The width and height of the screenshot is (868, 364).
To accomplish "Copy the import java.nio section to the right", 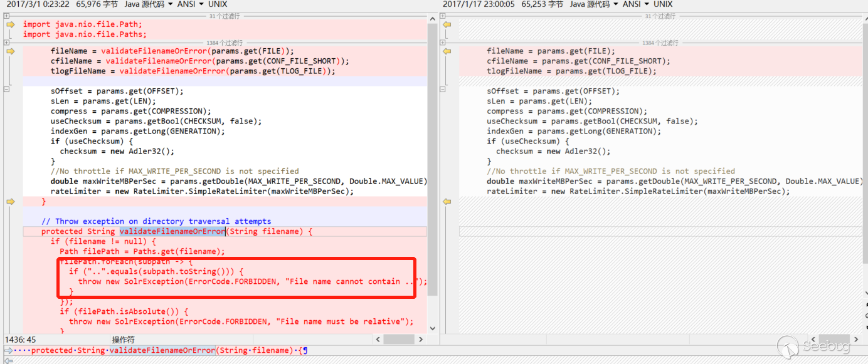I will 10,24.
